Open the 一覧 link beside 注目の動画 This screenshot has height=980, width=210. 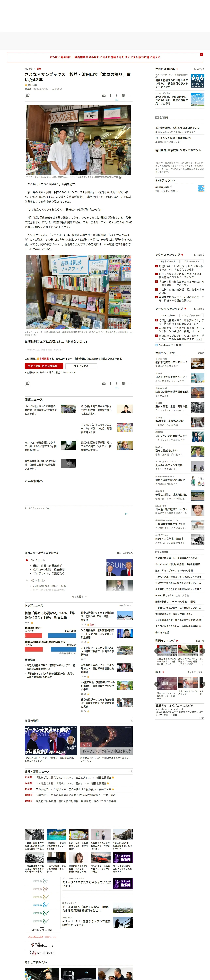pyautogui.click(x=130, y=721)
